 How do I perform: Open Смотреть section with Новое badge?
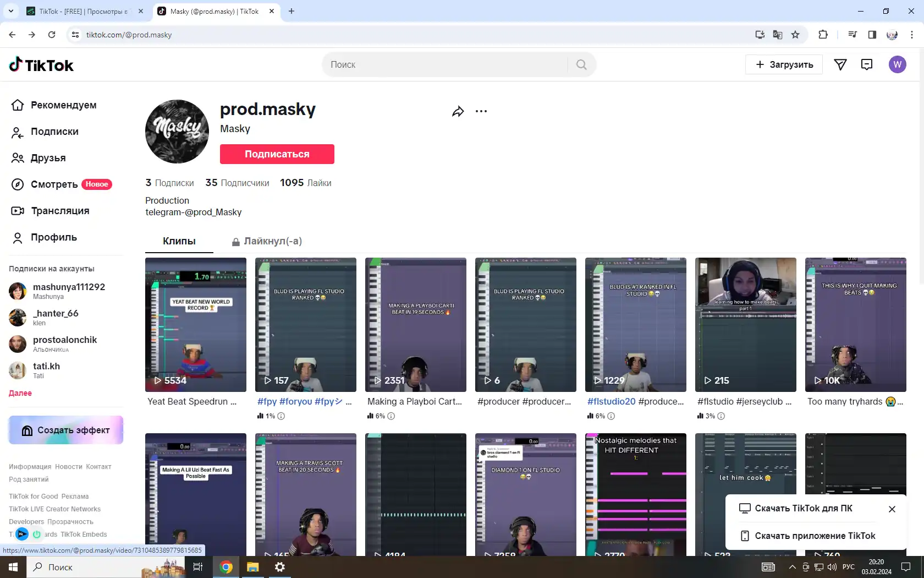point(62,184)
